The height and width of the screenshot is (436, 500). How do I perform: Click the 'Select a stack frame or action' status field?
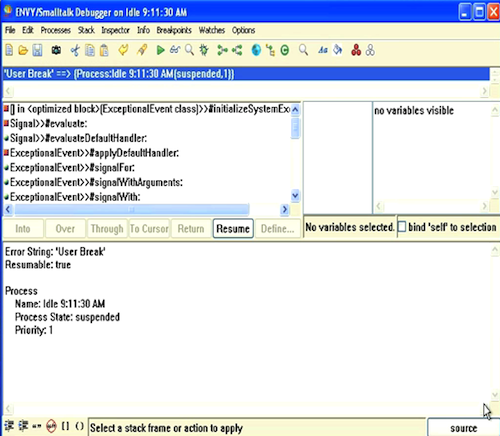point(257,427)
